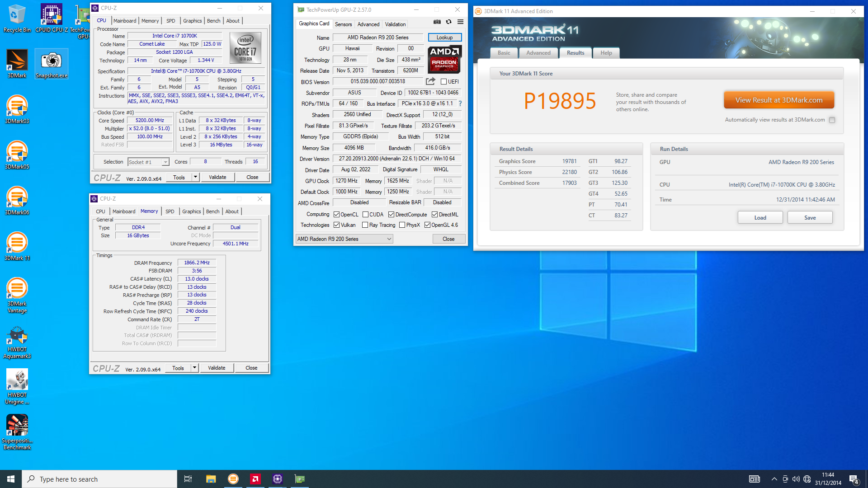Launch the 3DMark05 desktop shortcut
The image size is (868, 488).
coord(17,155)
